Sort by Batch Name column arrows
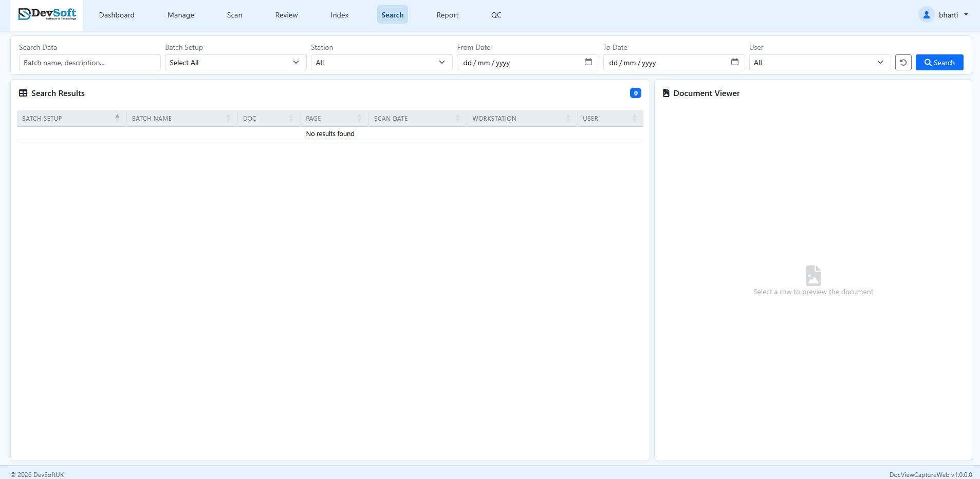 pyautogui.click(x=228, y=118)
